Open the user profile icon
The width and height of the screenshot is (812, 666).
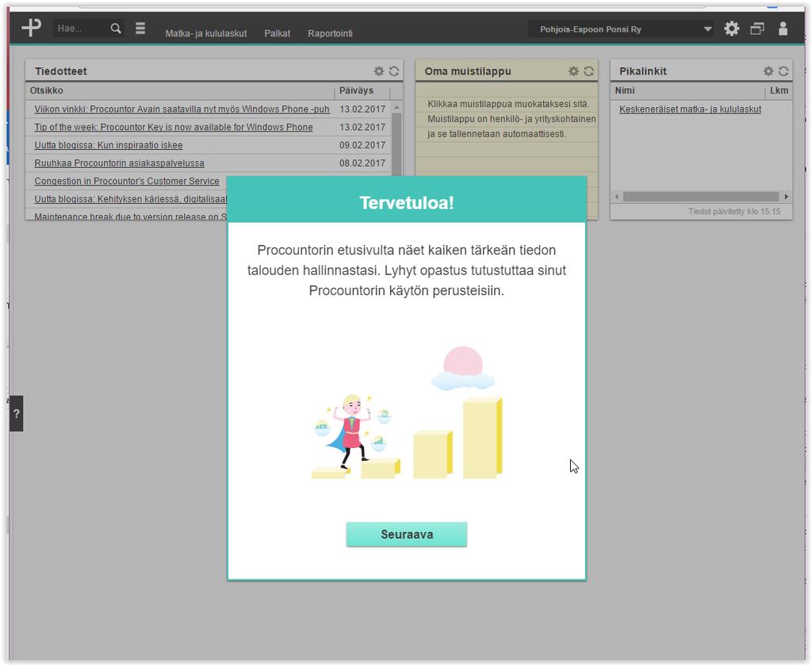tap(783, 29)
